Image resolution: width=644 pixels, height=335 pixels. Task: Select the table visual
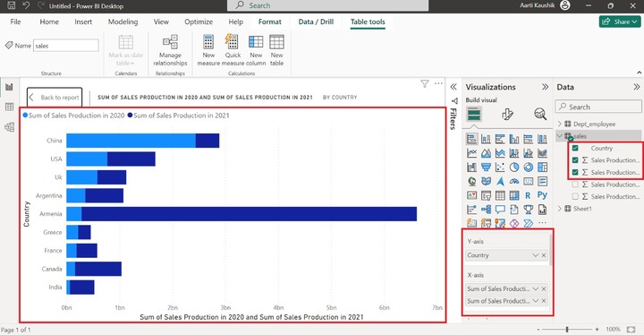click(500, 195)
